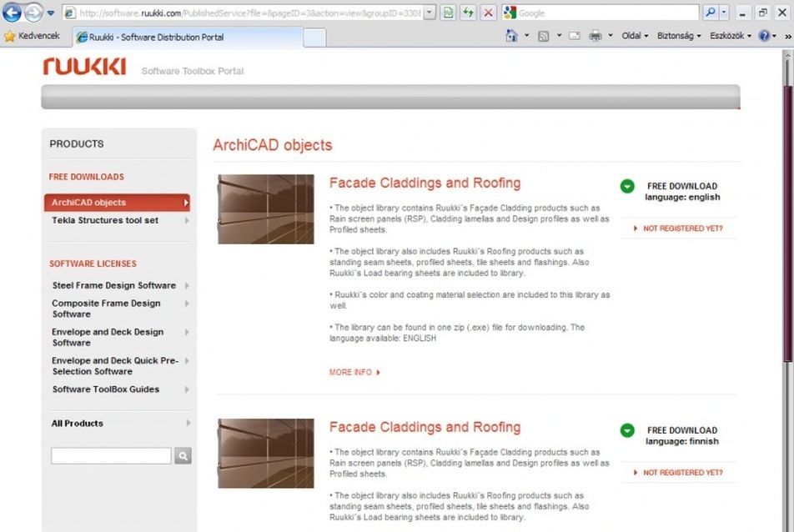
Task: Select the Ruukki - Software Distribution Portal tab
Action: coord(188,37)
